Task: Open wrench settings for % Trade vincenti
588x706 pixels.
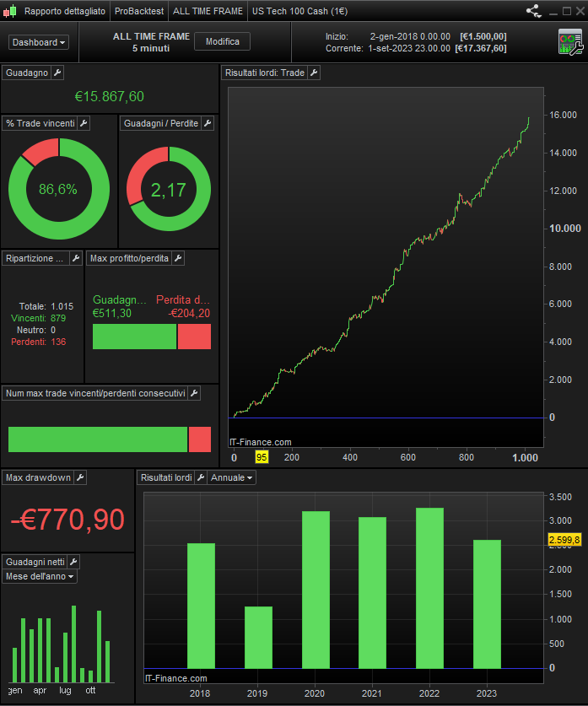Action: 84,123
